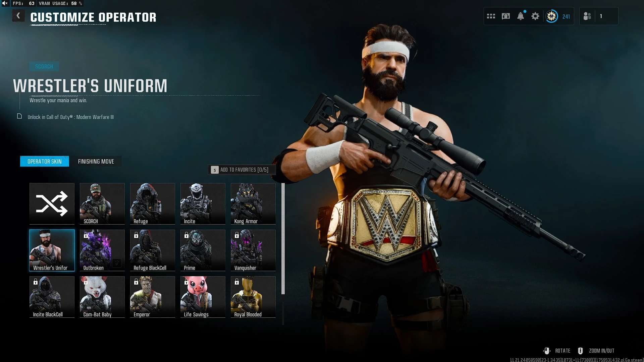Screen dimensions: 644x362
Task: Click the skin list scrollbar
Action: pos(283,239)
